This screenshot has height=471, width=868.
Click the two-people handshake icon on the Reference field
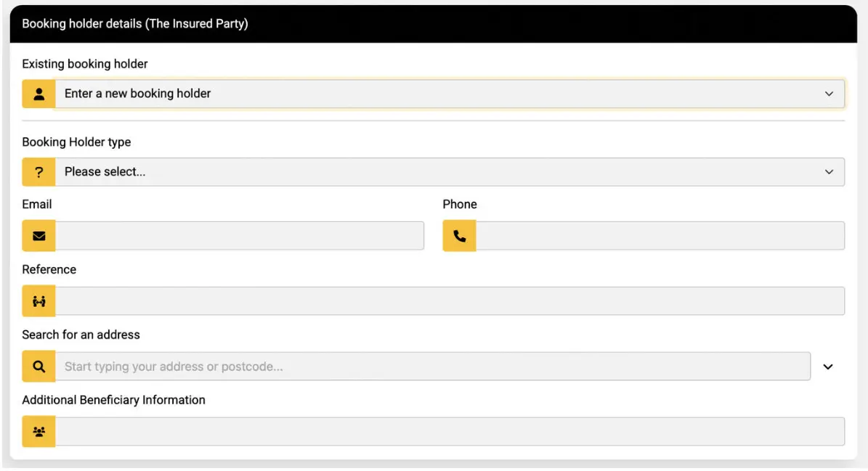click(x=38, y=300)
